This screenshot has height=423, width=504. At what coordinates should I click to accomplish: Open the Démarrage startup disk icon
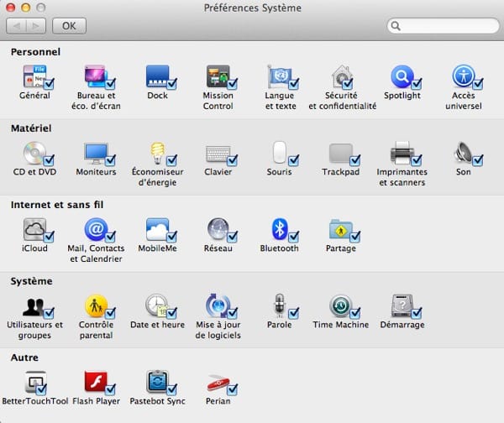pos(402,305)
